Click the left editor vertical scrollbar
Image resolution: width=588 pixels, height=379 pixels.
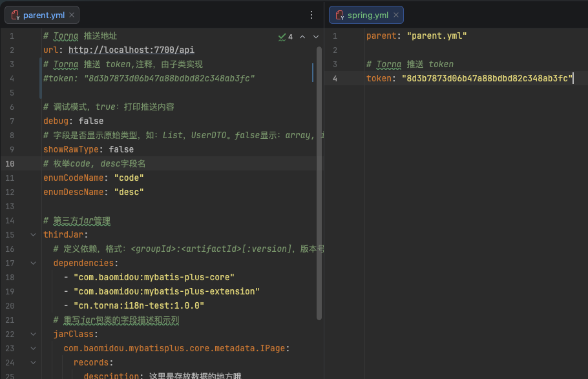point(319,181)
